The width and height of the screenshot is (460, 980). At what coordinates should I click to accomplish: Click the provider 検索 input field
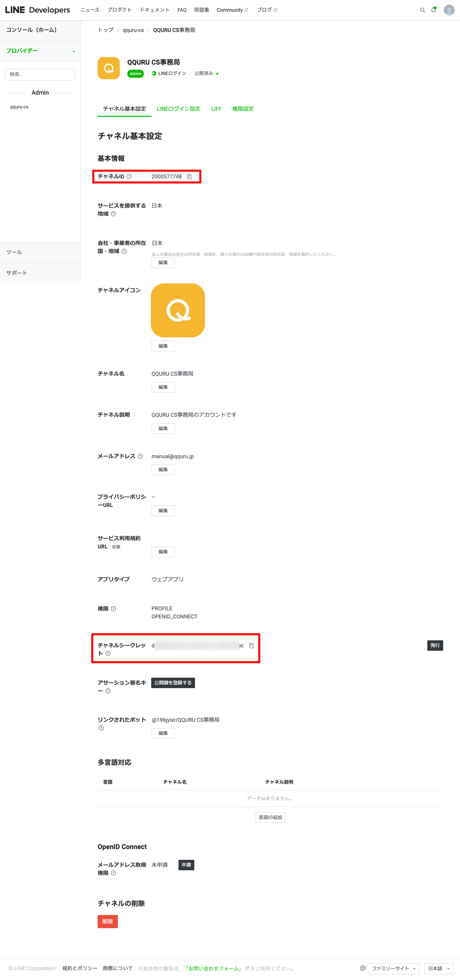[x=40, y=74]
